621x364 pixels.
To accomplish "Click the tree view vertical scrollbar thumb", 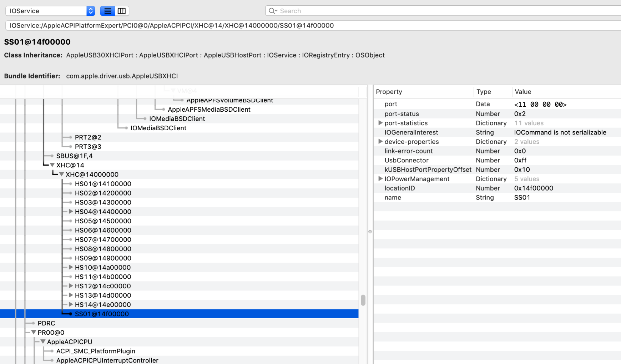I will point(363,300).
